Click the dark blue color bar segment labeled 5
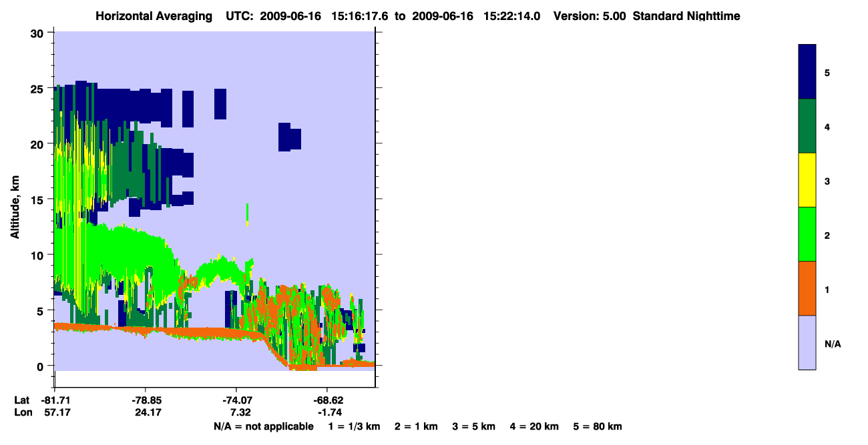The height and width of the screenshot is (445, 868). (x=807, y=72)
